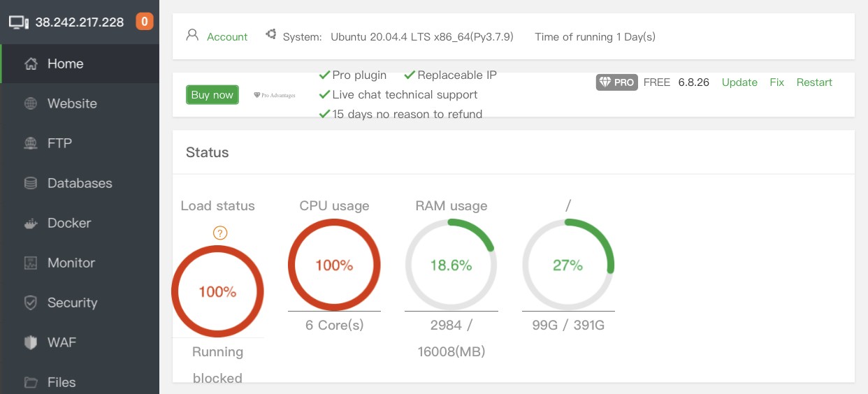Viewport: 868px width, 394px height.
Task: Click the PRO diamond badge
Action: pyautogui.click(x=616, y=82)
